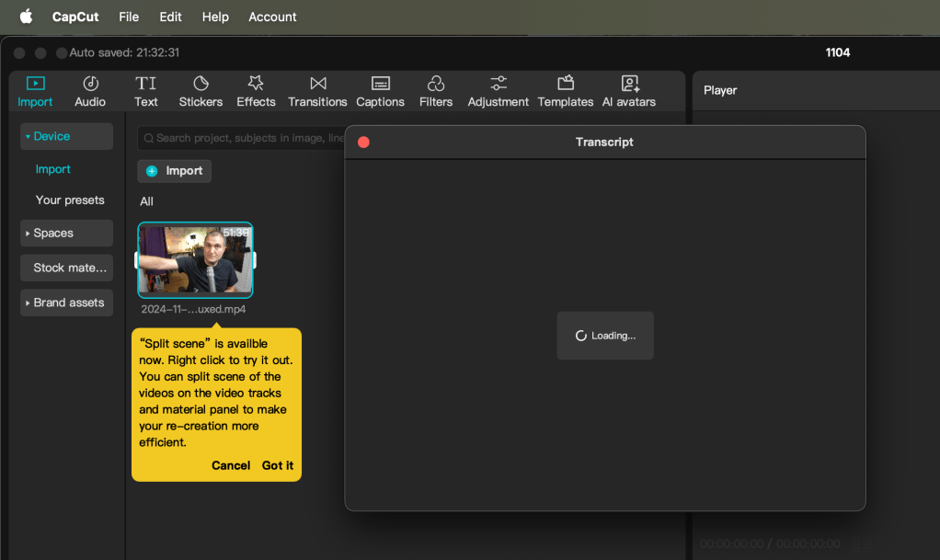Screen dimensions: 940x560
Task: Click the 2024-11-...uxed.mp4 file name
Action: 193,309
